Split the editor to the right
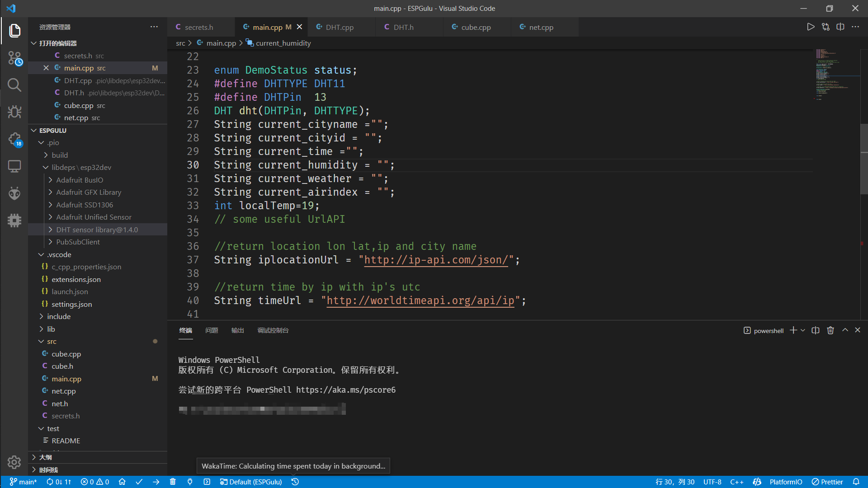 pyautogui.click(x=840, y=27)
